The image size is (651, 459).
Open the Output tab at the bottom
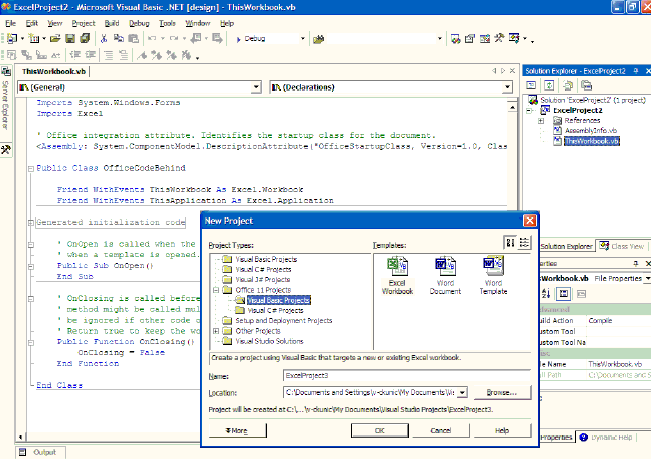[x=41, y=452]
